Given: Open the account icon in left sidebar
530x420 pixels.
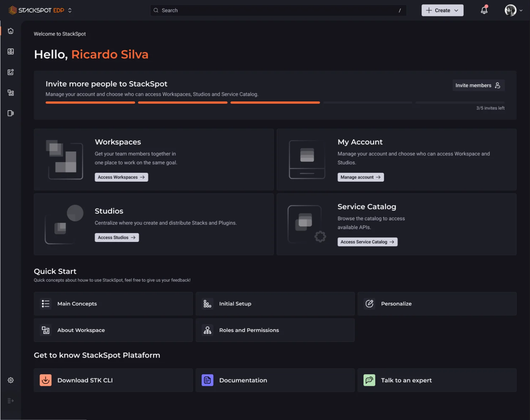Looking at the screenshot, I should pyautogui.click(x=11, y=51).
